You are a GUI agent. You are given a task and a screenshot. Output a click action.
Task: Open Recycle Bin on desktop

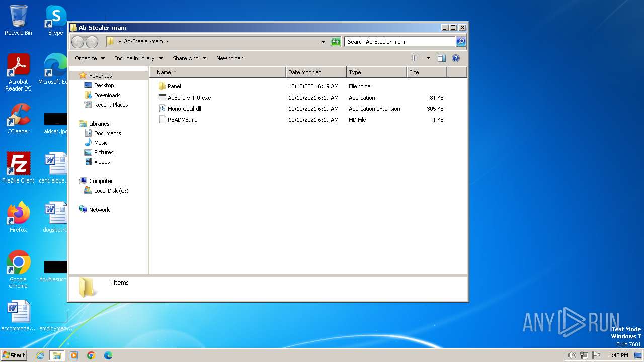[18, 21]
